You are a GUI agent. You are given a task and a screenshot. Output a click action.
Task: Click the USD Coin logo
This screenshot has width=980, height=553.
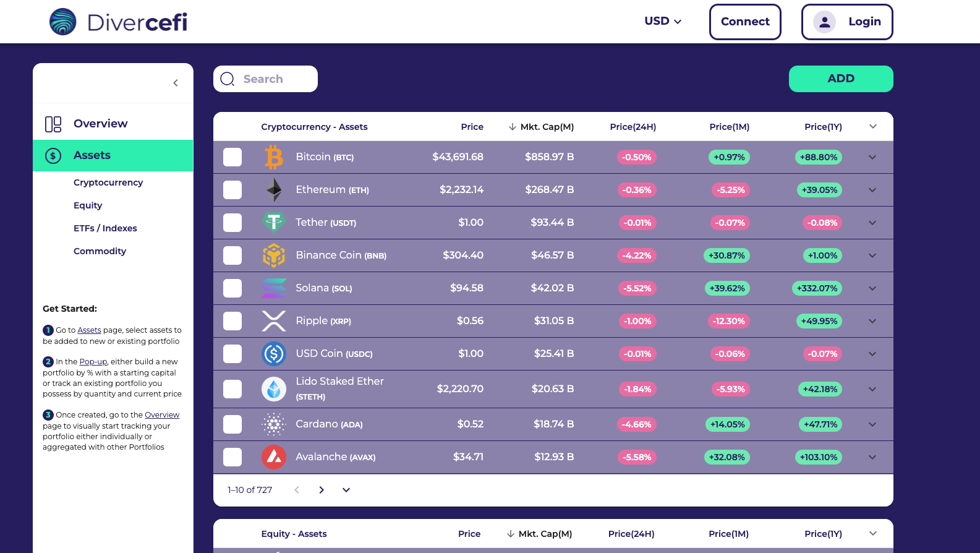274,354
